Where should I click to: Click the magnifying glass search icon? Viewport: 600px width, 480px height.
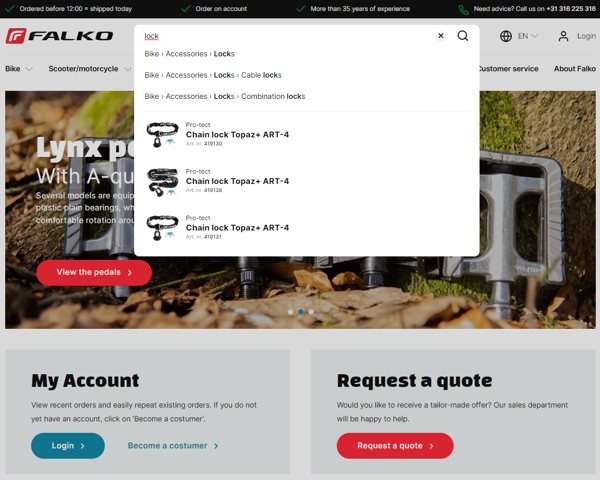[462, 36]
